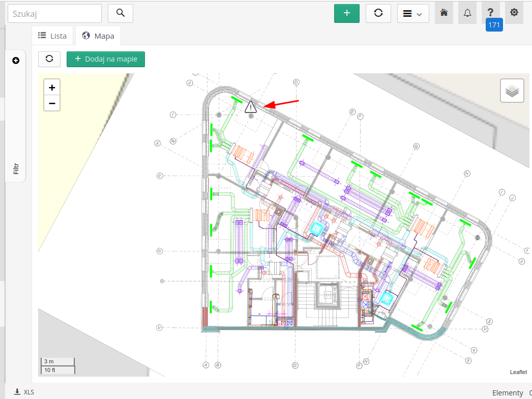Open notifications bell icon
Screen dimensions: 532x399
(x=467, y=13)
